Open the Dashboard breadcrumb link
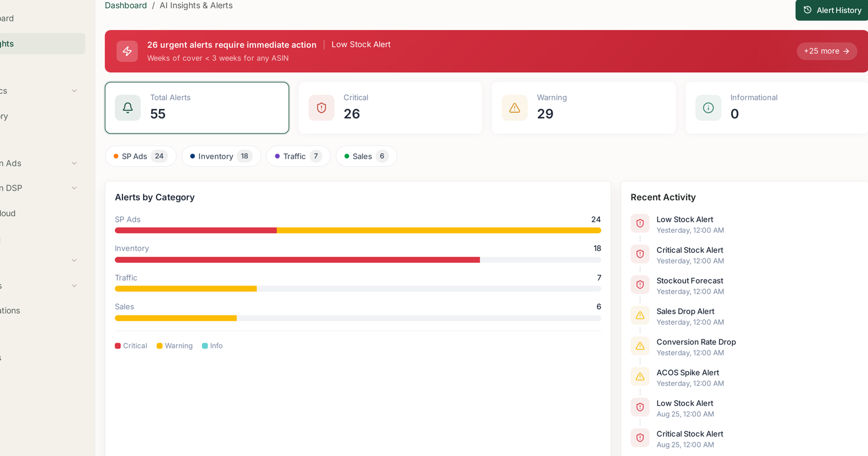Screen dimensions: 868x456 click(x=126, y=5)
